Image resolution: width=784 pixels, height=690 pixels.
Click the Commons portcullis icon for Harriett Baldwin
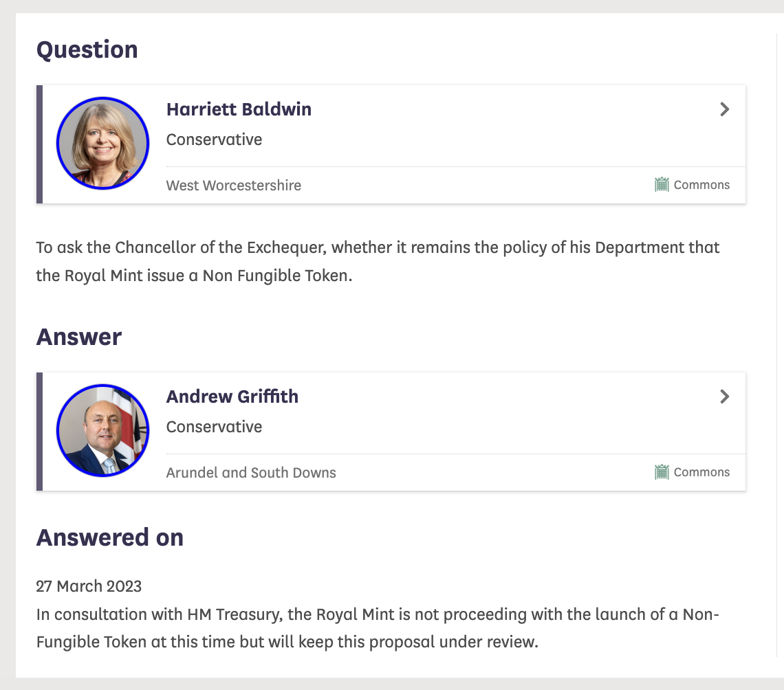662,184
